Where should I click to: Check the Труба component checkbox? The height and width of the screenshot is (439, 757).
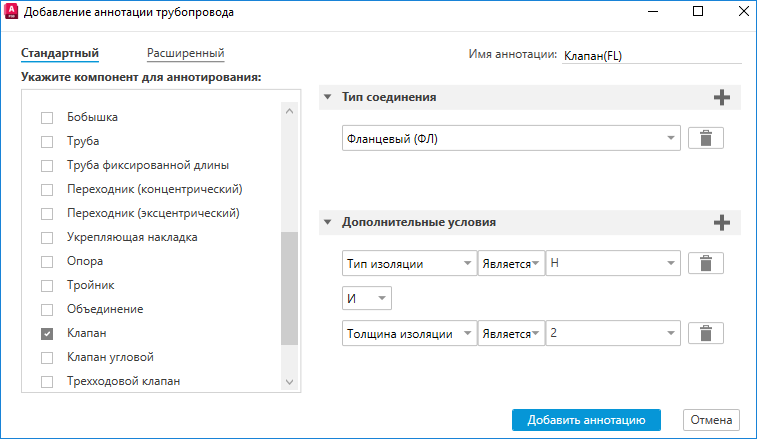47,142
